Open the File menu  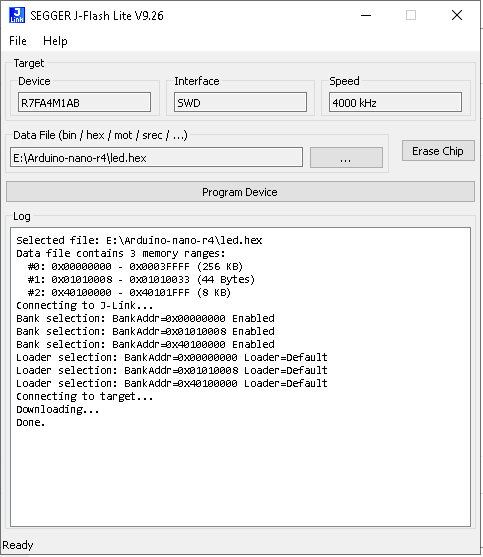[x=18, y=41]
